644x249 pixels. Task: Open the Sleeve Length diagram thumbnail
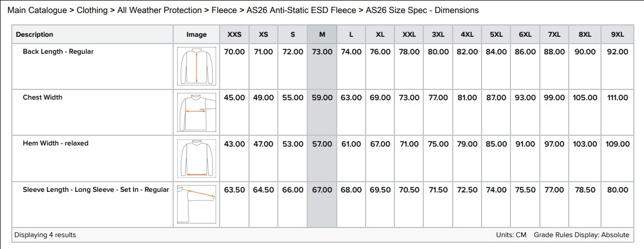(x=196, y=203)
